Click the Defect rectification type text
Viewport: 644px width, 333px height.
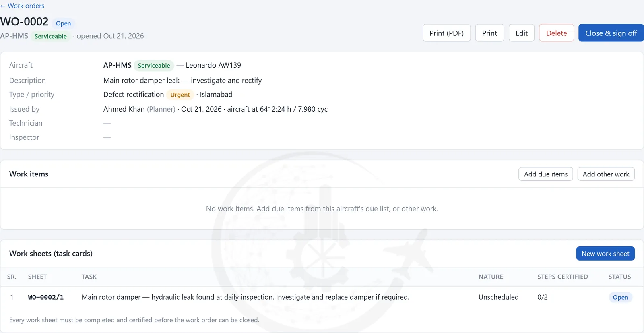click(x=134, y=95)
